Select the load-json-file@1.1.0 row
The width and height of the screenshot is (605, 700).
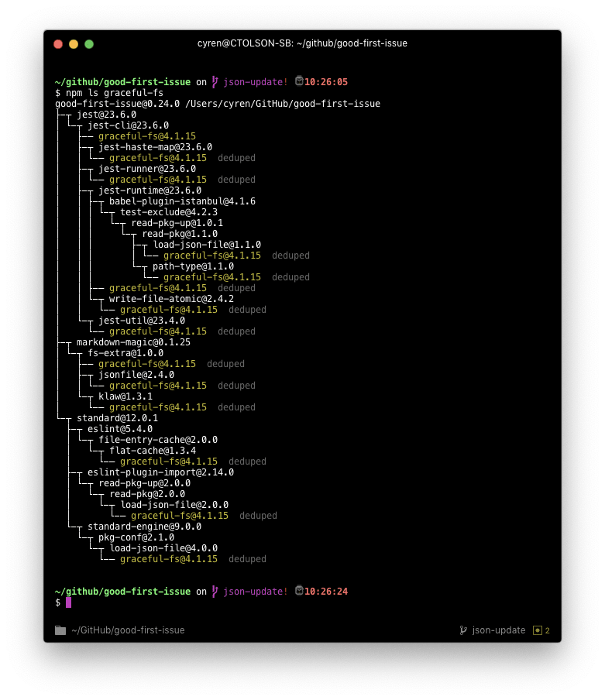tap(207, 245)
